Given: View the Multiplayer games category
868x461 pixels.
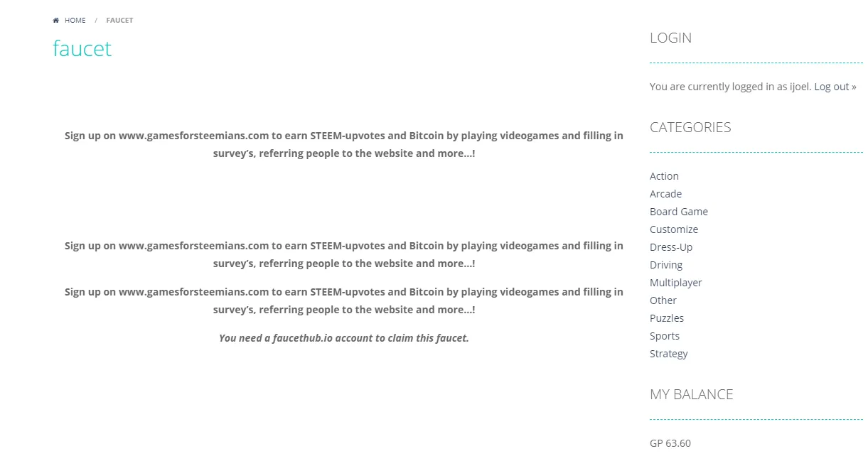Looking at the screenshot, I should coord(675,283).
